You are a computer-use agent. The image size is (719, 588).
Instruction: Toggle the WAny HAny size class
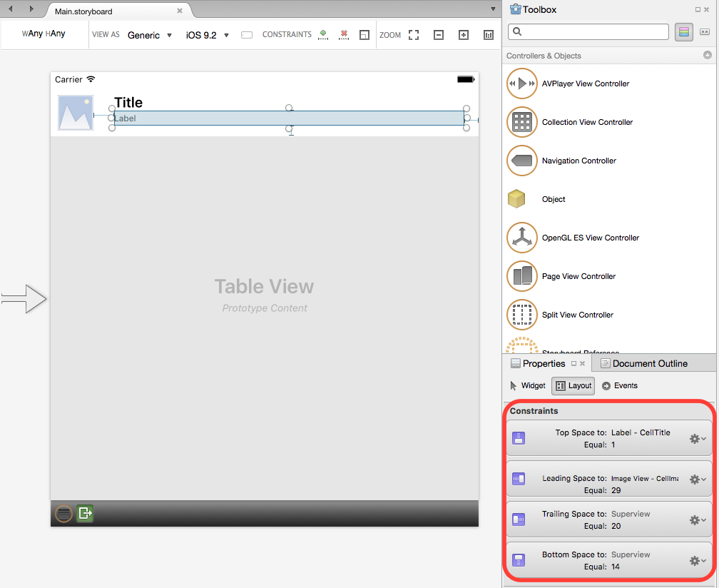click(x=44, y=34)
